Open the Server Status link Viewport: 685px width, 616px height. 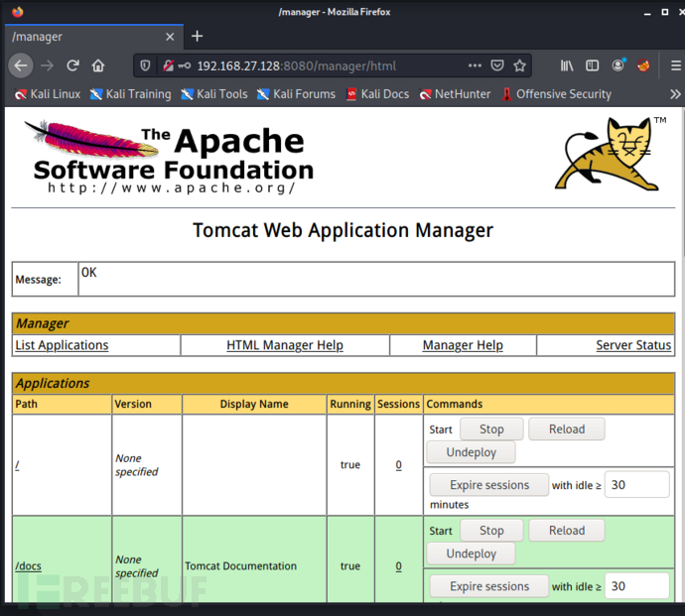633,345
